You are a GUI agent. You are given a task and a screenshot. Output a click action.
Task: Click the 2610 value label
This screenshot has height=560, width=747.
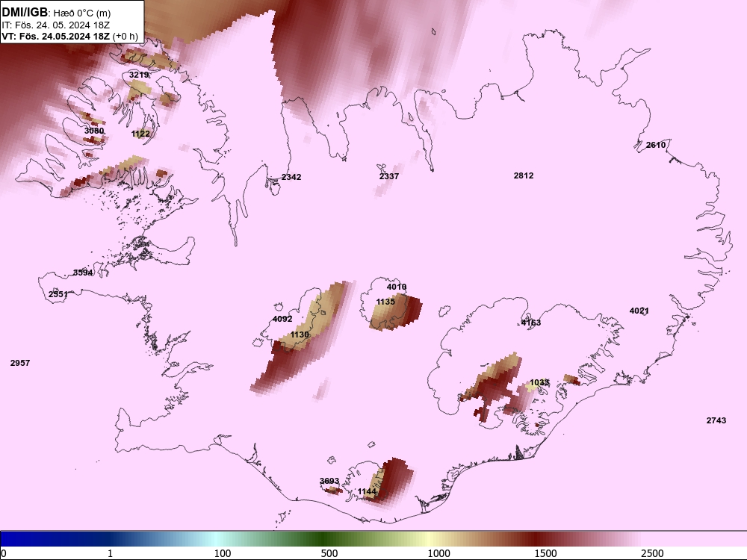(656, 145)
